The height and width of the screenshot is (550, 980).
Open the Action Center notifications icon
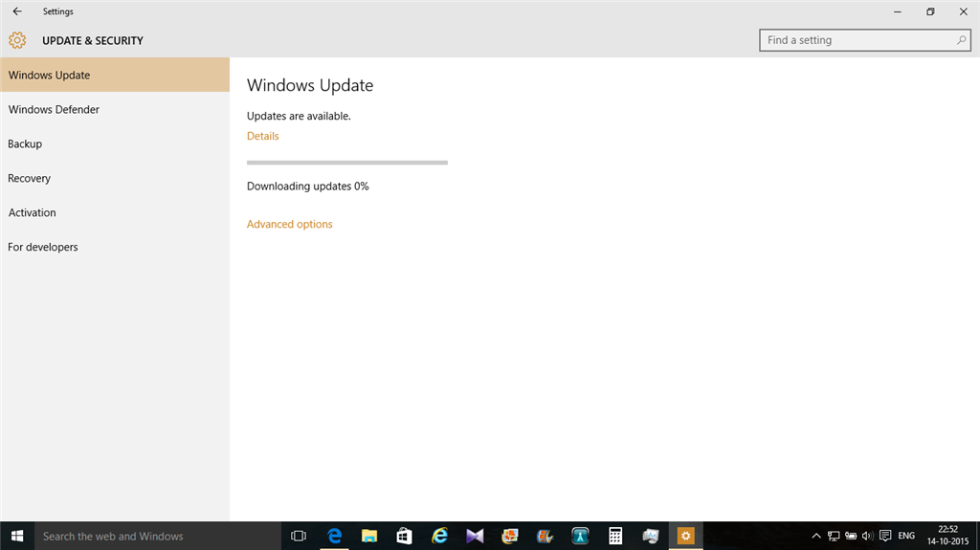pyautogui.click(x=885, y=536)
